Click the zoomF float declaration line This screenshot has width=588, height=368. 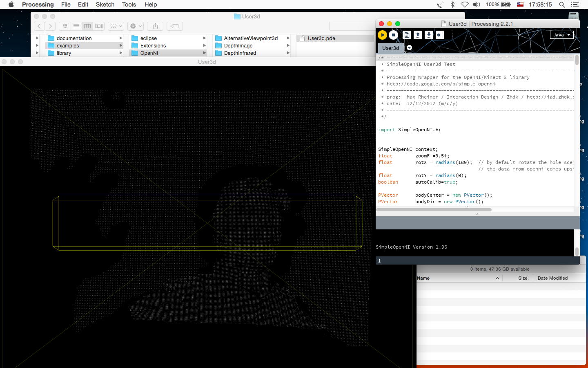click(x=414, y=156)
